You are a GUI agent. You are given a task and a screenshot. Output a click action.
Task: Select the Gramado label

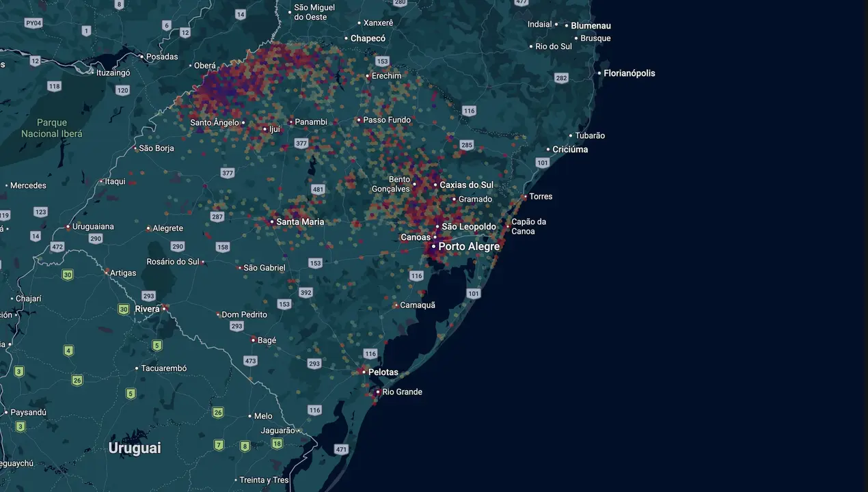475,200
